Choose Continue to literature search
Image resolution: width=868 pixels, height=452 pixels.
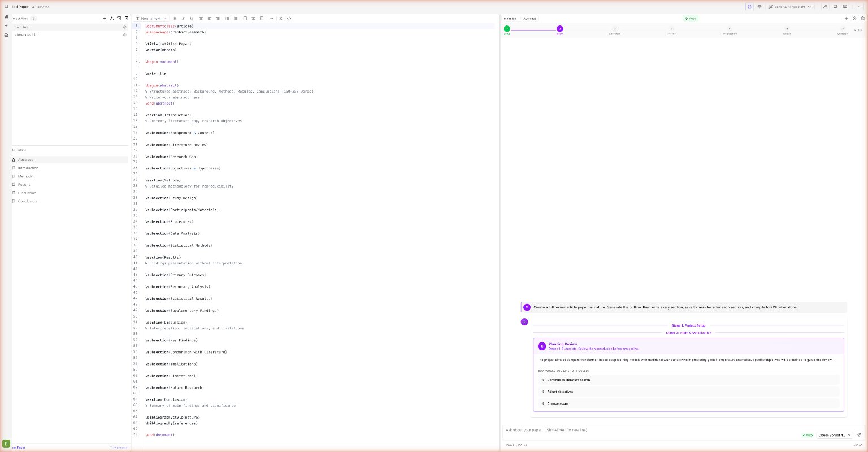click(x=688, y=380)
